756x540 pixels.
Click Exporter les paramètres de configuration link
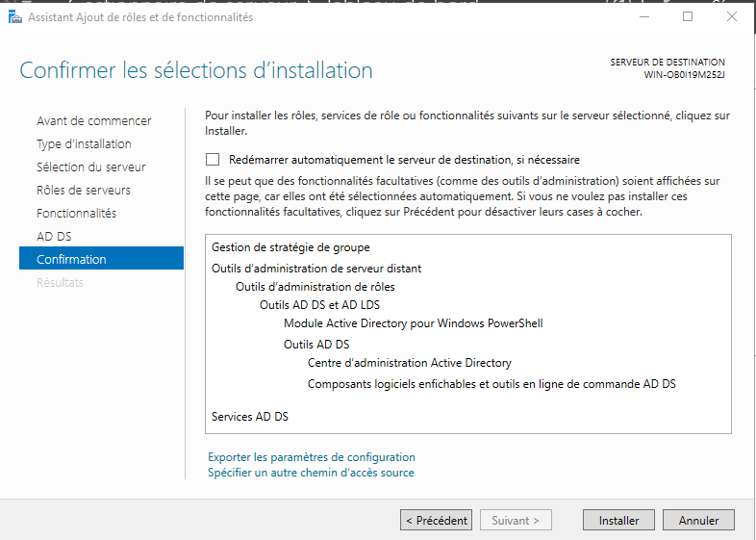click(312, 457)
